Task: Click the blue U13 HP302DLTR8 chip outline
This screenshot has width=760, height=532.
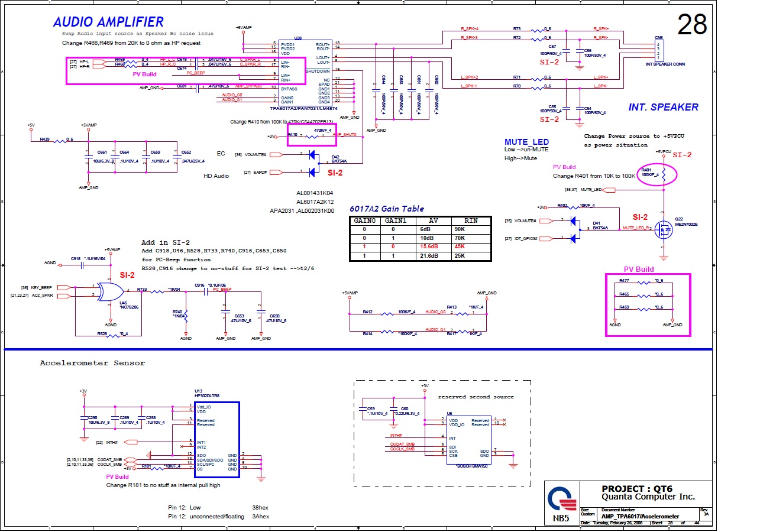Action: click(x=217, y=439)
